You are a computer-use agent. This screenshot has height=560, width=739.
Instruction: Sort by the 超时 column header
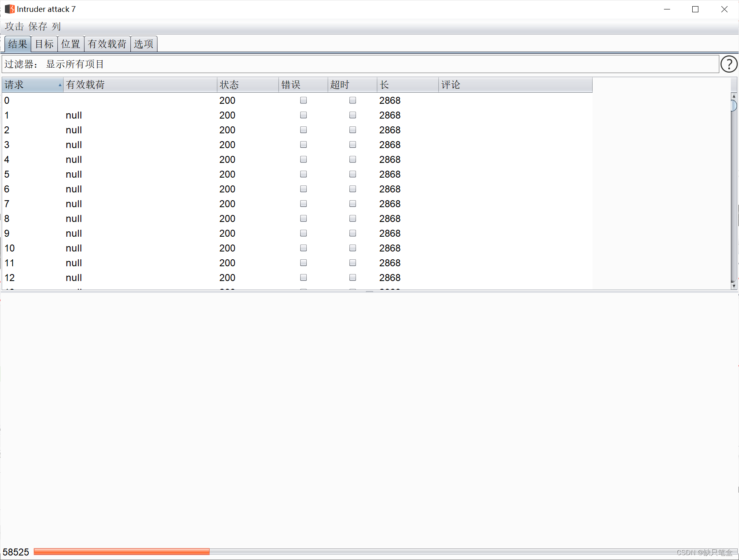pyautogui.click(x=352, y=85)
